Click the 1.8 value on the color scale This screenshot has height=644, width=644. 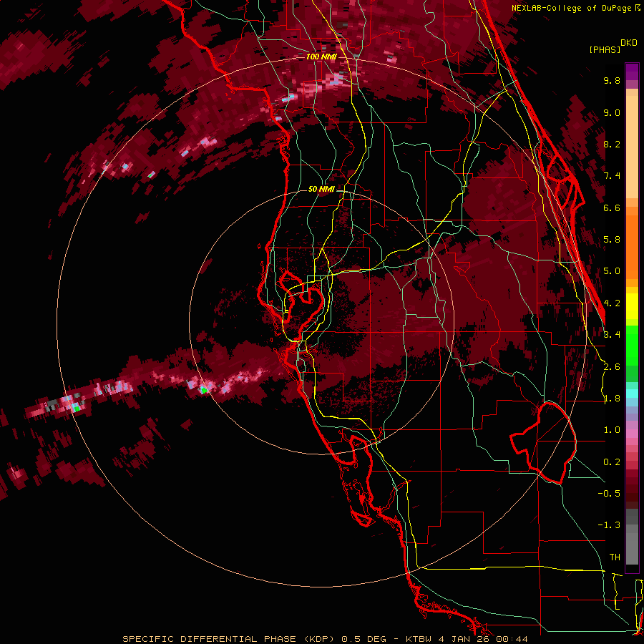click(x=612, y=399)
